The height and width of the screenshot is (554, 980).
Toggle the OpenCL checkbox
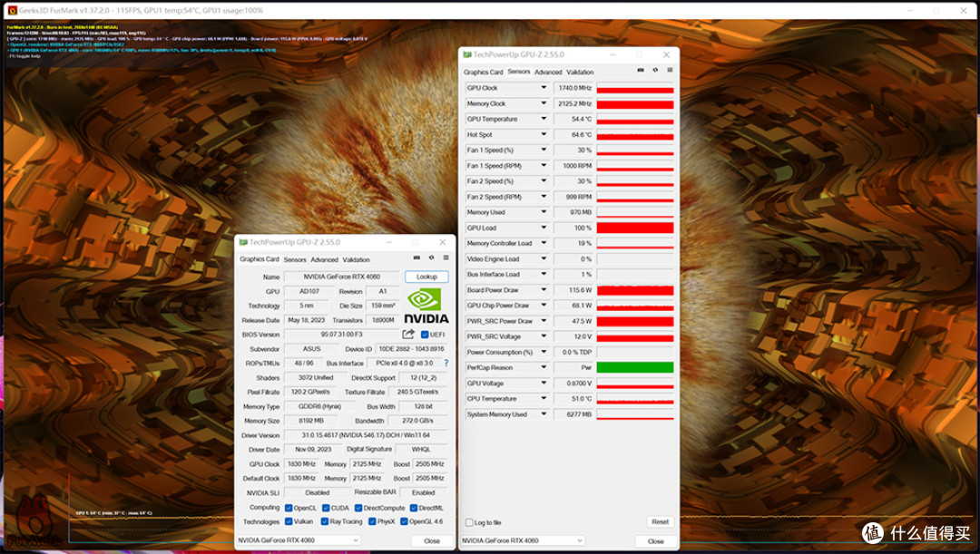(x=289, y=508)
